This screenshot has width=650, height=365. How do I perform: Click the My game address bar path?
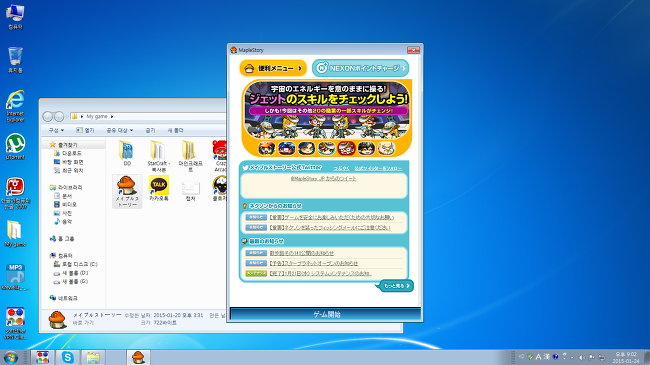point(97,117)
